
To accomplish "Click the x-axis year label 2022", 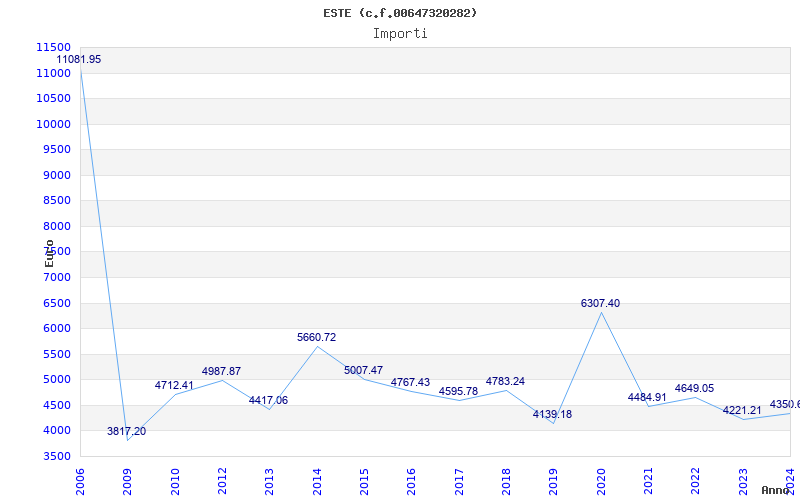I will pyautogui.click(x=695, y=482).
